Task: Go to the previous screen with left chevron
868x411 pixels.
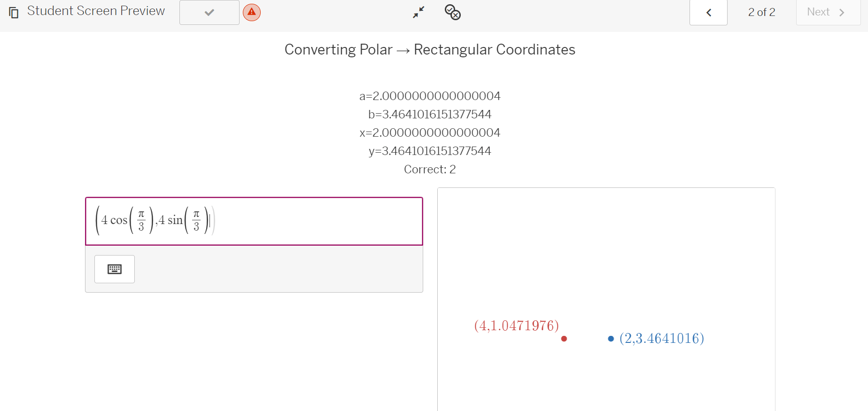Action: tap(708, 13)
